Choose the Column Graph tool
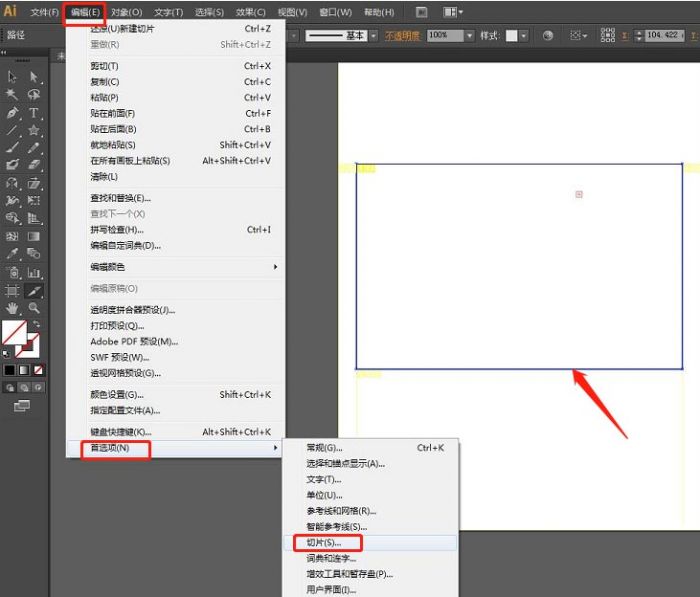 click(34, 272)
